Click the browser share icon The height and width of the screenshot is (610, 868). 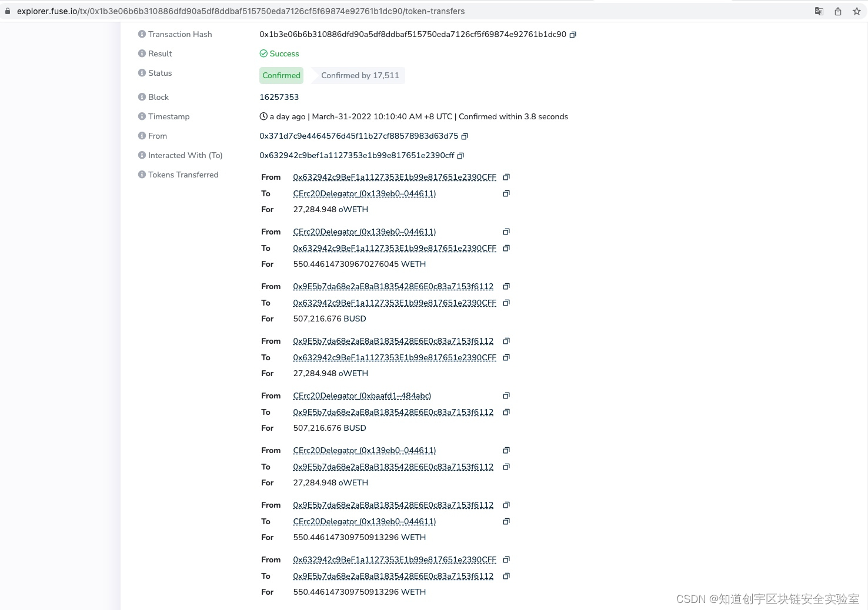[838, 11]
